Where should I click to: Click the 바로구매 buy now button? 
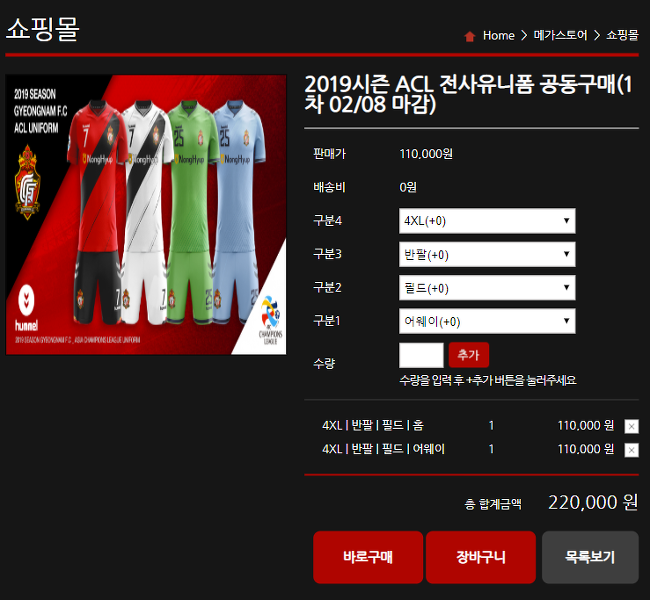pyautogui.click(x=368, y=557)
